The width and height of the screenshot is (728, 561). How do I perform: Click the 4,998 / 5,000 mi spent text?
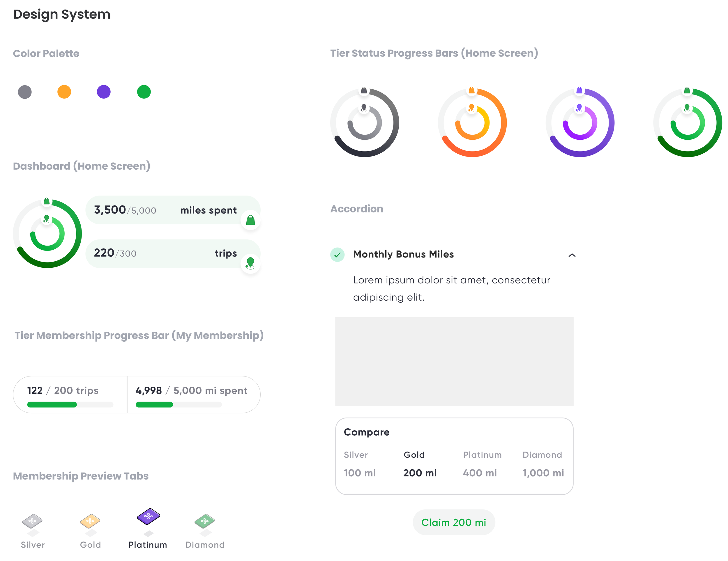click(191, 390)
